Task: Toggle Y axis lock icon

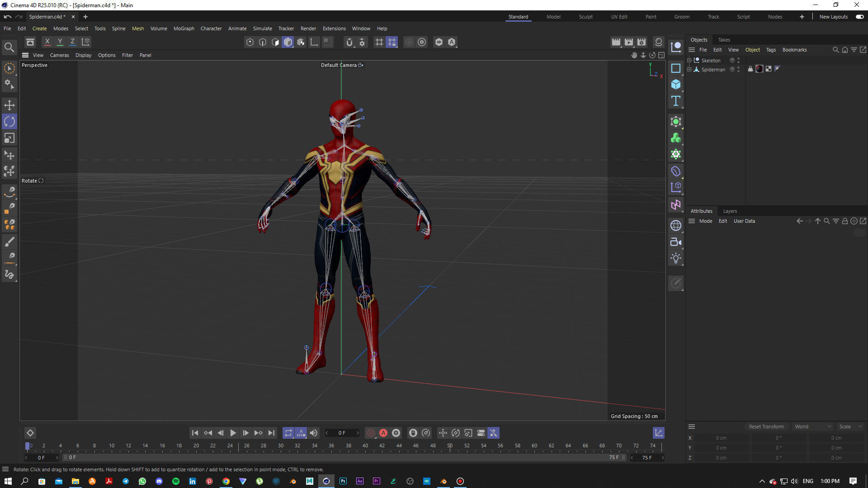Action: [x=60, y=42]
